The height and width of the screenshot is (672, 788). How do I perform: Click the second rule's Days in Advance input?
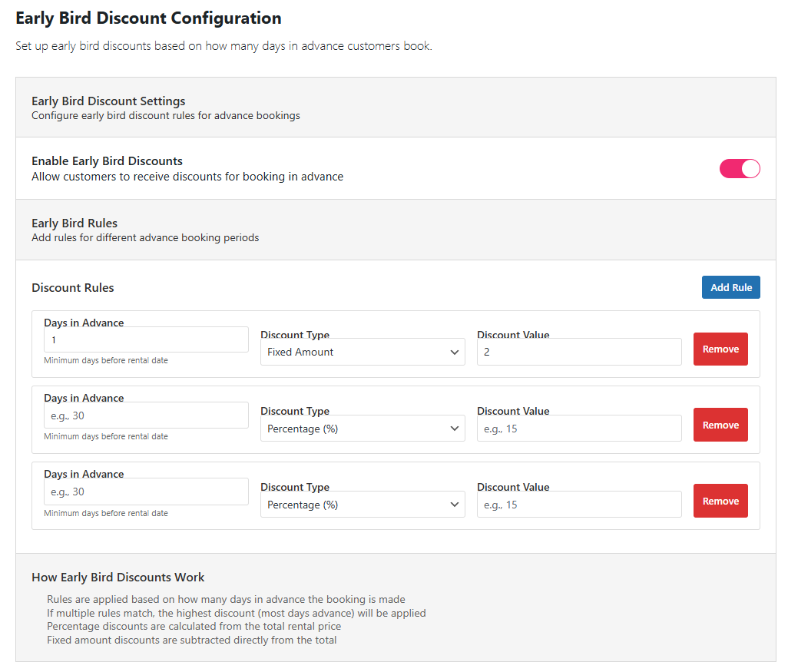point(146,415)
